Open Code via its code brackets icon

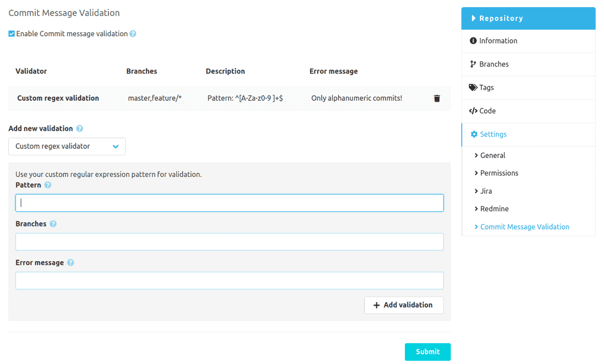click(472, 110)
